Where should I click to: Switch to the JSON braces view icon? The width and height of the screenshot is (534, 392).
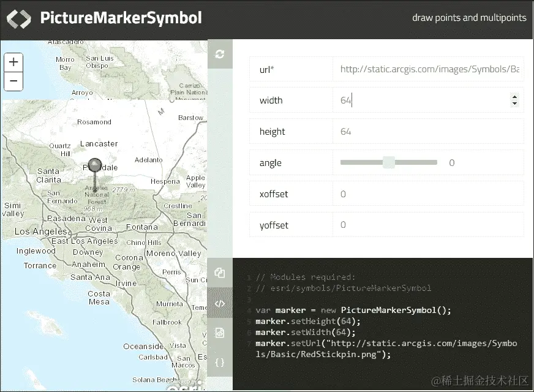coord(220,363)
